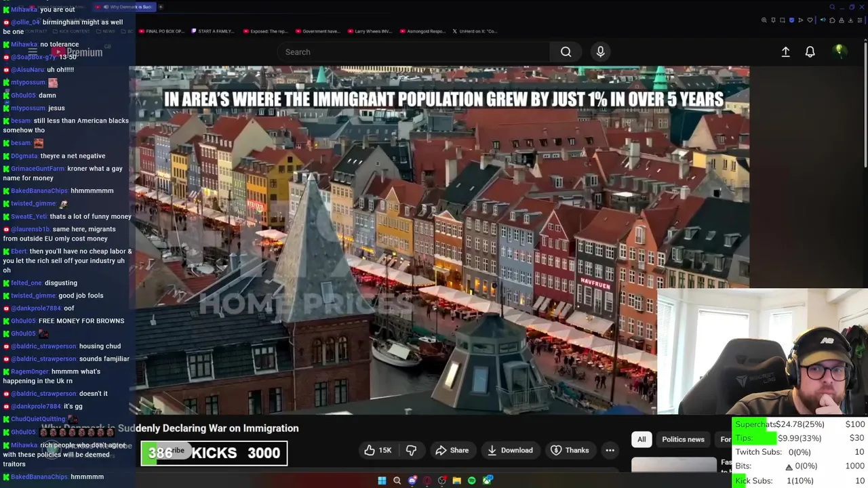This screenshot has width=868, height=488.
Task: Click username @baldric_strawperson beside 'housing chud'
Action: point(43,346)
